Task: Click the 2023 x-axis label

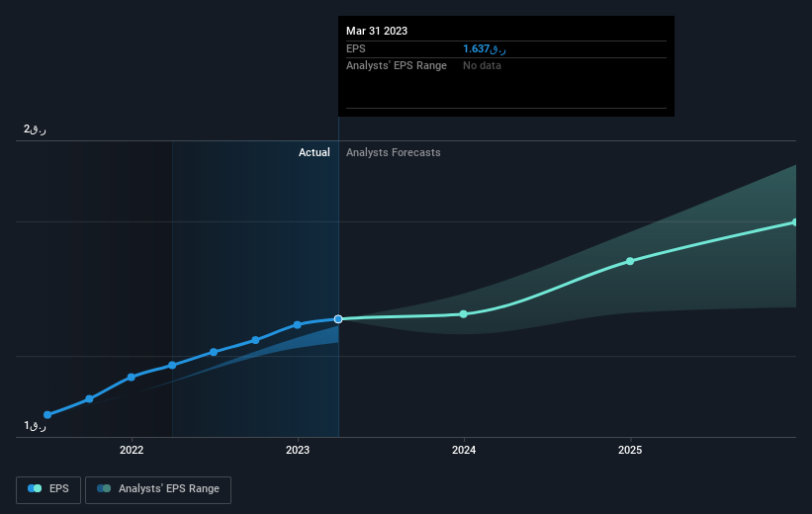Action: 298,450
